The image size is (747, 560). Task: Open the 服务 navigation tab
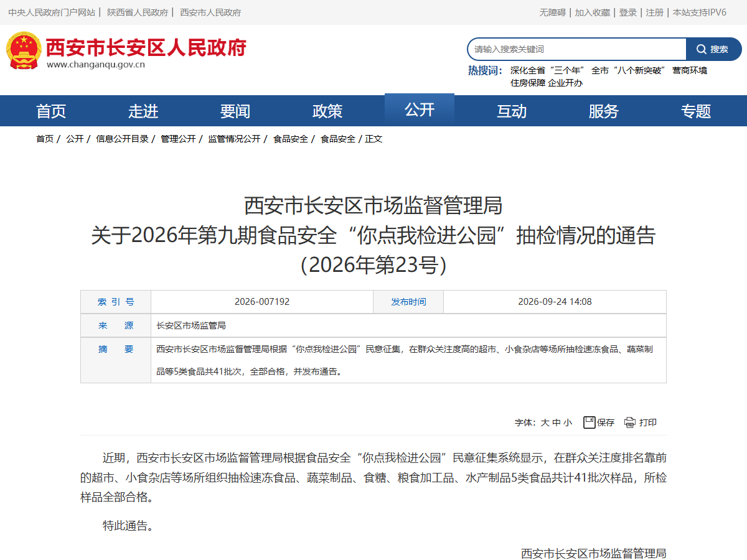604,111
